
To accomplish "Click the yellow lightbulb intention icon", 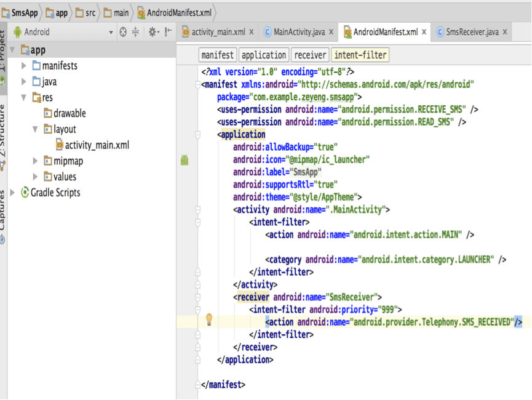I will (x=209, y=319).
